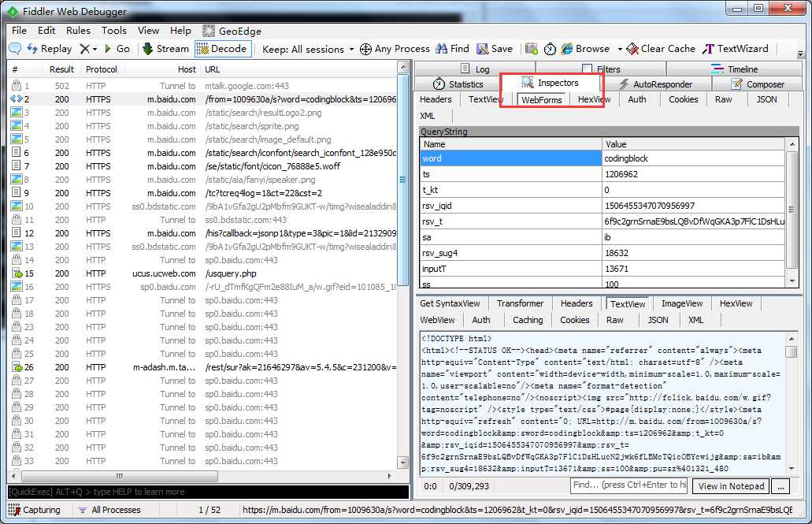Select response Transformer tab
Viewport: 812px width, 524px height.
521,303
